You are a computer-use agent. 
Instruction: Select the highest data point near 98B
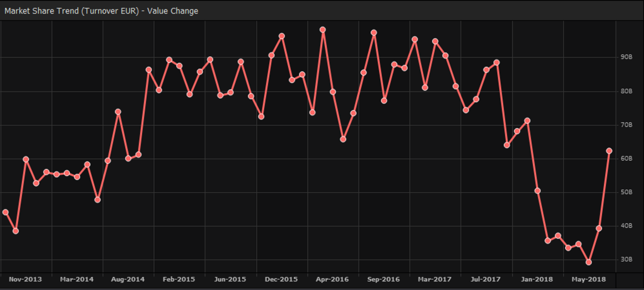pyautogui.click(x=322, y=30)
